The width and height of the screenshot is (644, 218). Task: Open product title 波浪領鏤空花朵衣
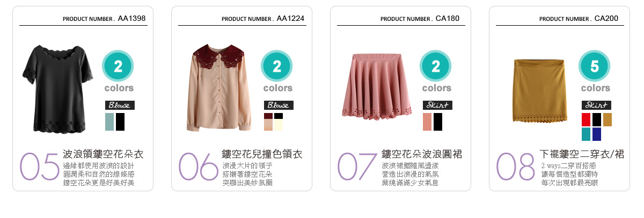pos(104,154)
